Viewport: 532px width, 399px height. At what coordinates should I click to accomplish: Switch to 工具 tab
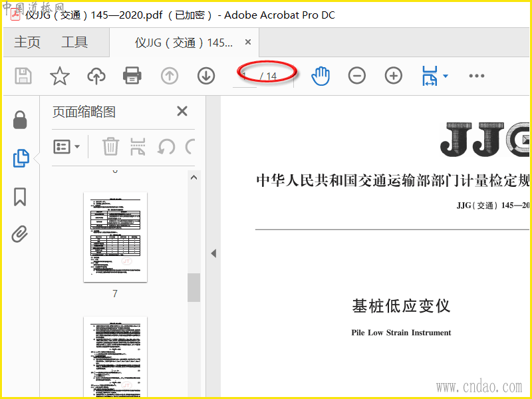click(x=74, y=43)
